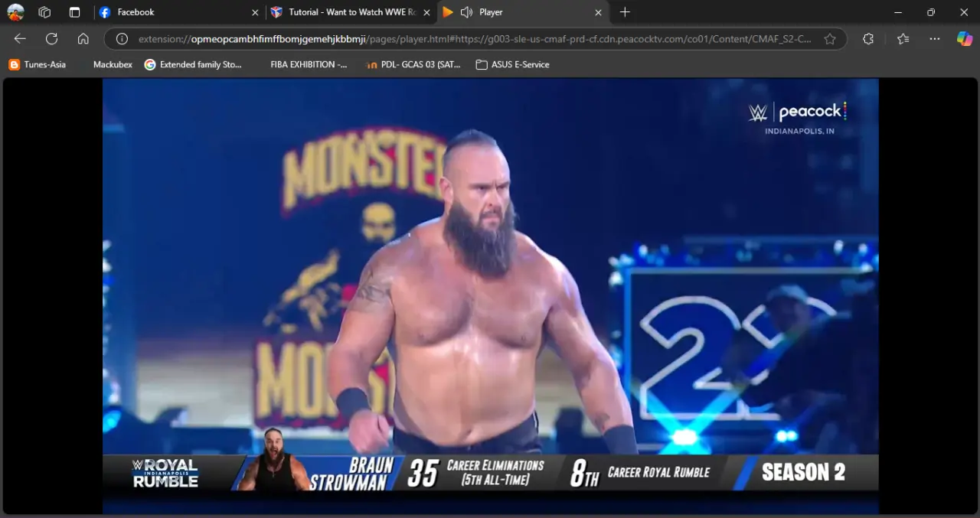Screen dimensions: 980x518
Task: Switch to the Facebook tab
Action: pyautogui.click(x=180, y=12)
